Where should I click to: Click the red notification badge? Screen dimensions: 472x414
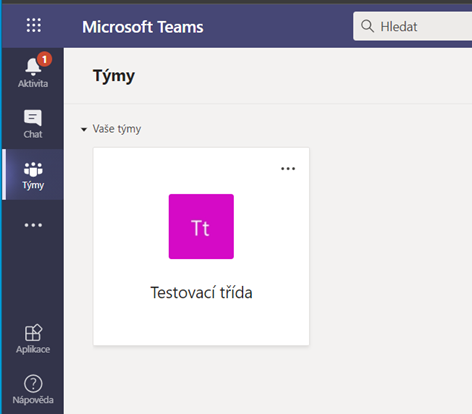(44, 60)
